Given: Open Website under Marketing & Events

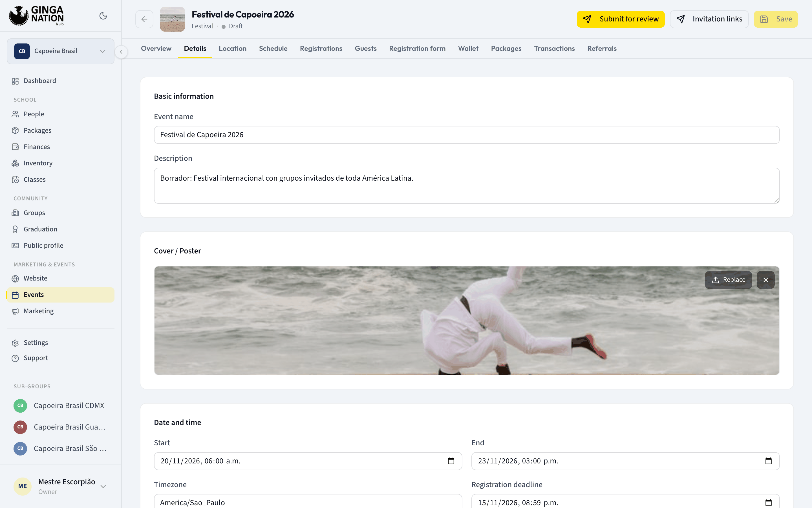Looking at the screenshot, I should [60, 278].
